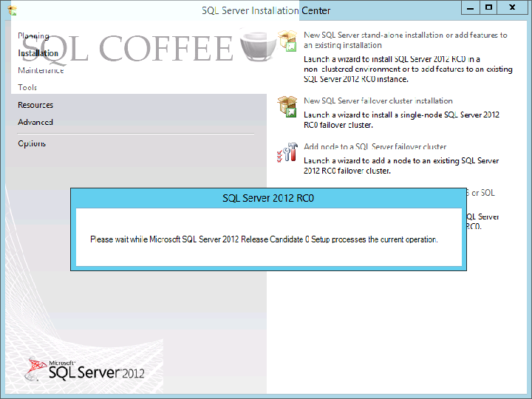Click the Add node tools icon
The height and width of the screenshot is (399, 532).
[x=287, y=152]
